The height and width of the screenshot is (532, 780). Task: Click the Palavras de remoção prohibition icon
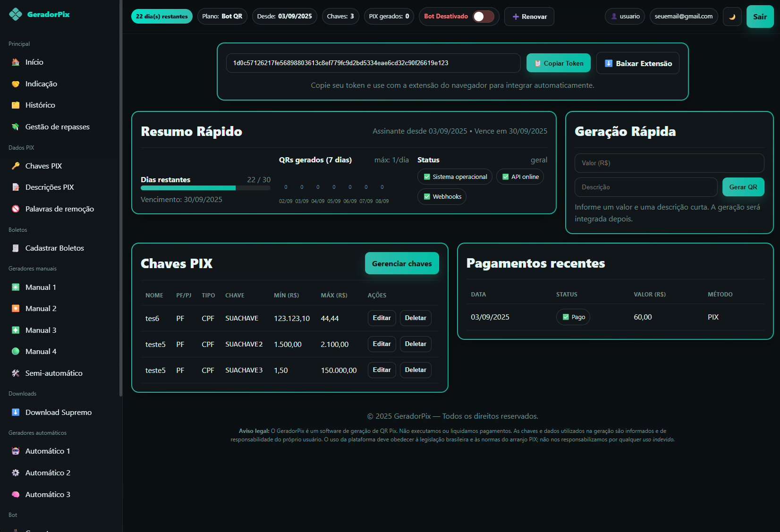(x=16, y=209)
